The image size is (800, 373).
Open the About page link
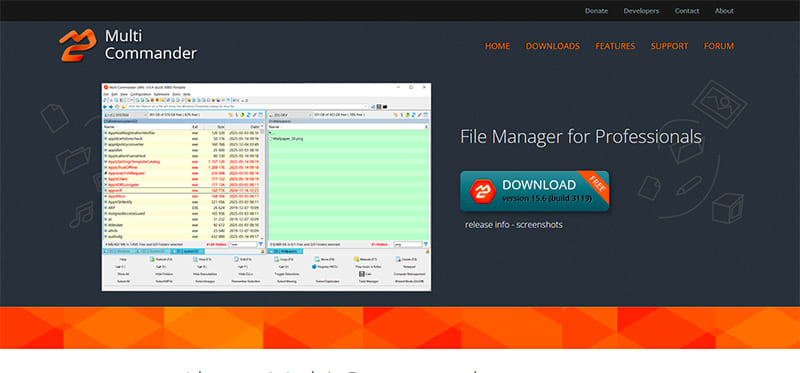tap(724, 11)
